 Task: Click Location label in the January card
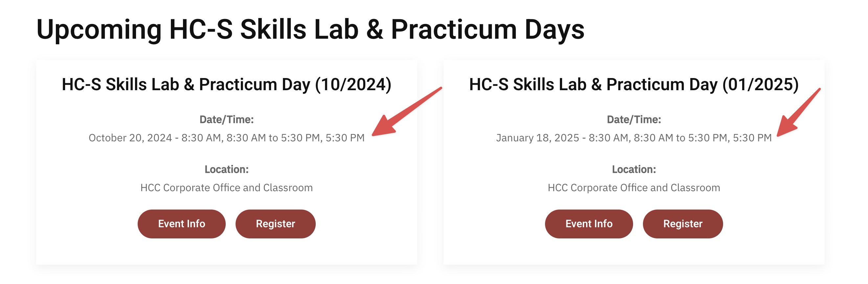coord(633,169)
